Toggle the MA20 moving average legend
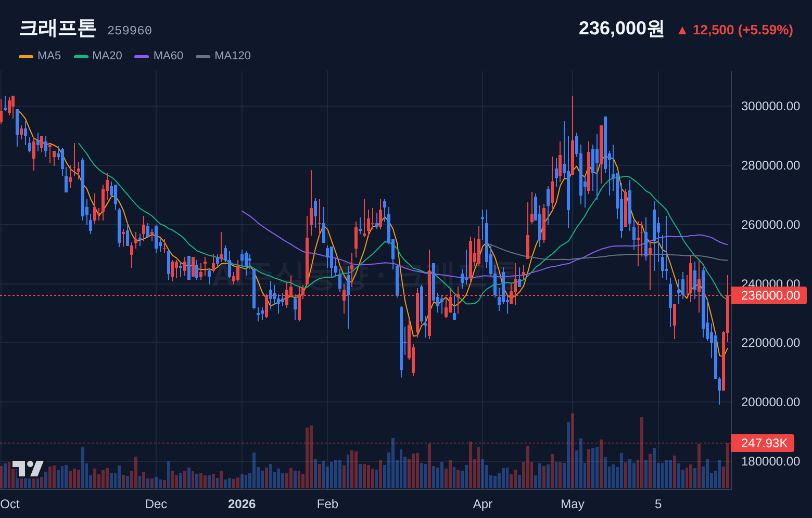This screenshot has width=812, height=518. [98, 56]
